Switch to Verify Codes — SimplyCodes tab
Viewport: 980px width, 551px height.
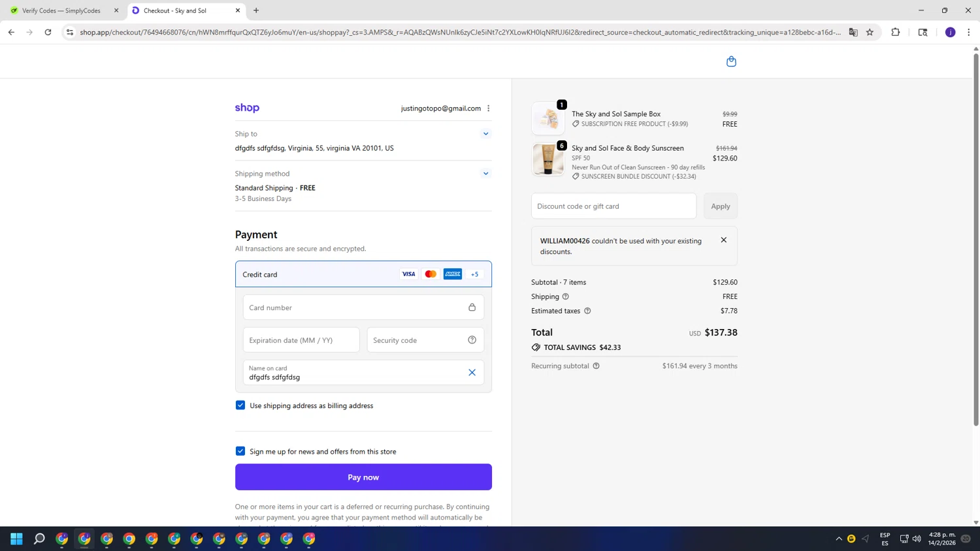[x=61, y=10]
